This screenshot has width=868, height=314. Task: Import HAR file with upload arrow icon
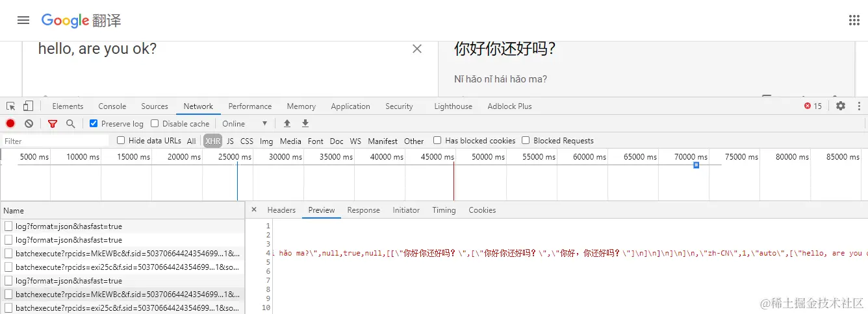(x=287, y=123)
